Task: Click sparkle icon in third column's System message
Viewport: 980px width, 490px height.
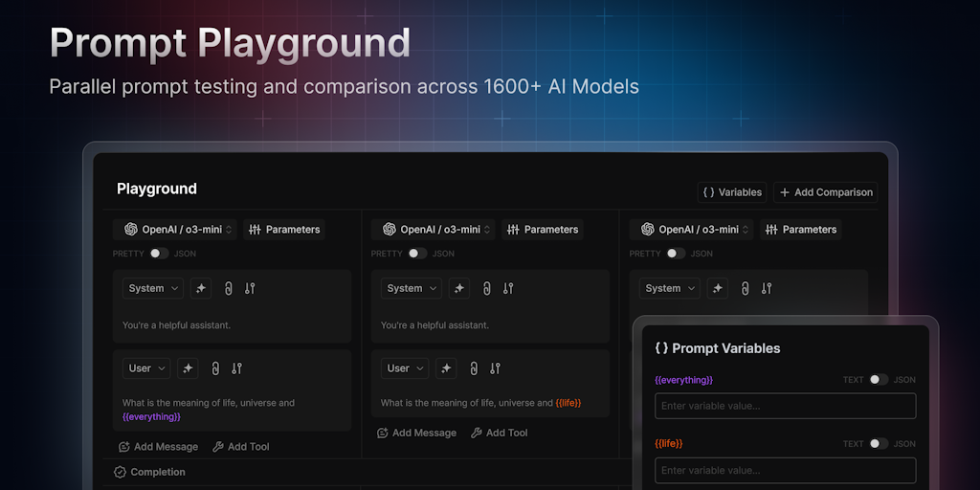Action: pos(718,288)
